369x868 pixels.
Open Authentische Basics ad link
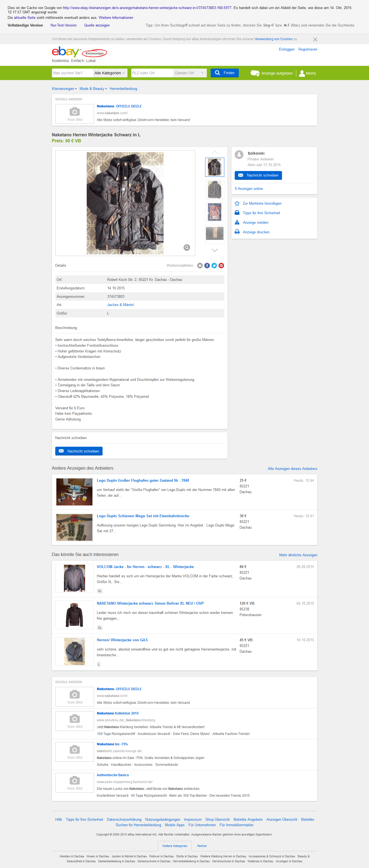pyautogui.click(x=113, y=775)
